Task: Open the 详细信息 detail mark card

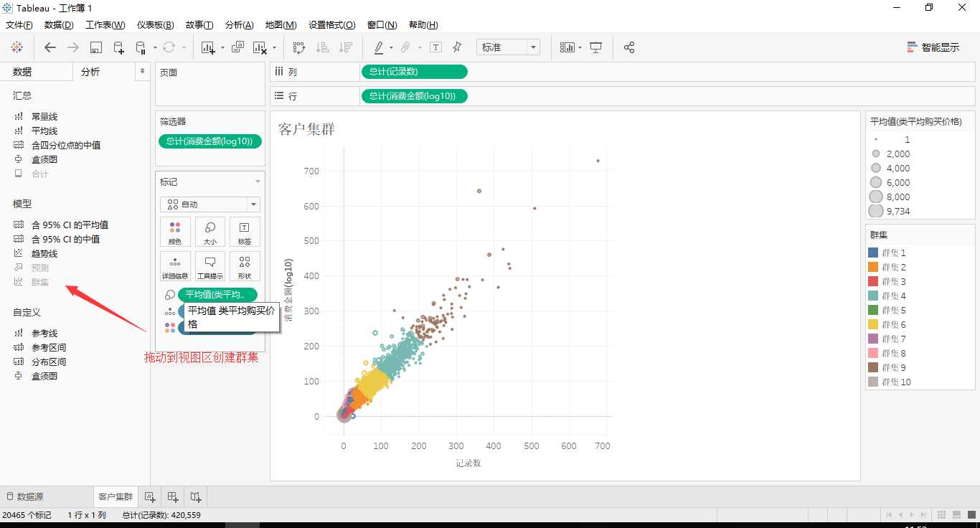Action: (x=175, y=266)
